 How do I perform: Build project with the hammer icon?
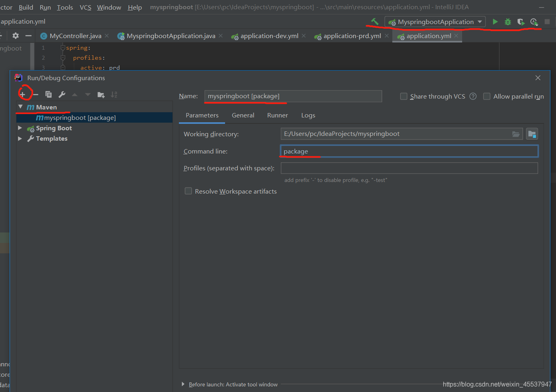click(375, 22)
